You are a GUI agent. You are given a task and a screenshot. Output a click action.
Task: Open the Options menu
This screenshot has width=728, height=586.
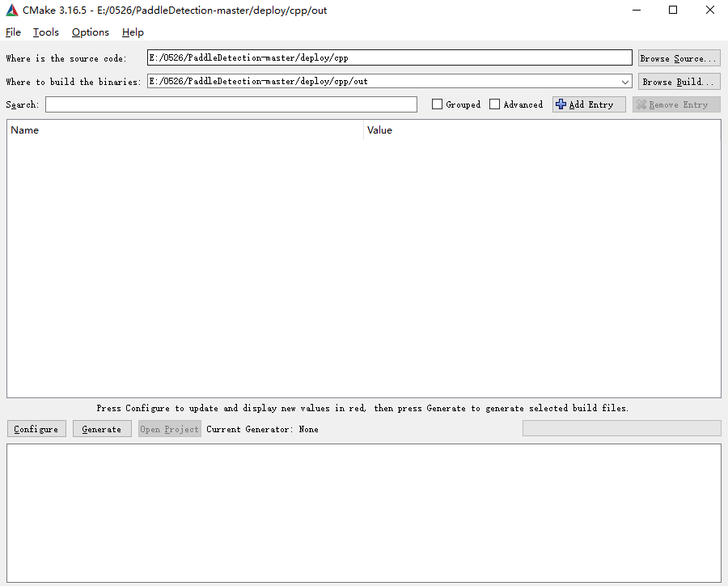[91, 32]
